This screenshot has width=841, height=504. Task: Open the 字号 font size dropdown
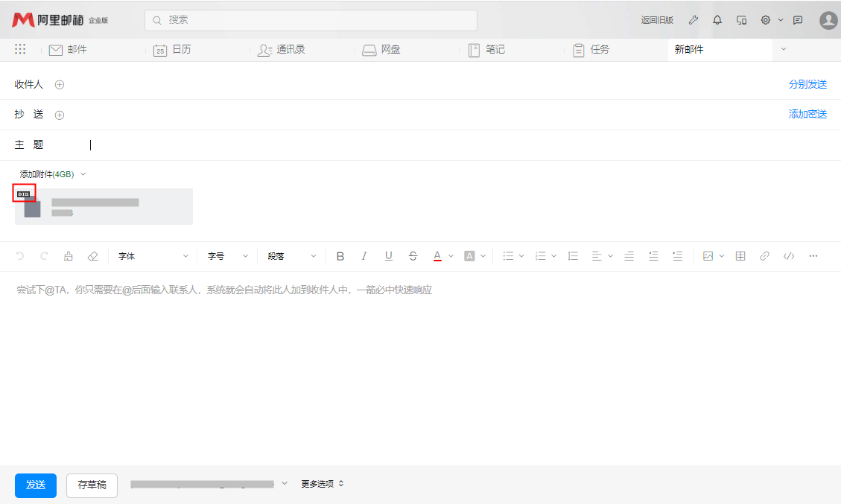point(228,256)
